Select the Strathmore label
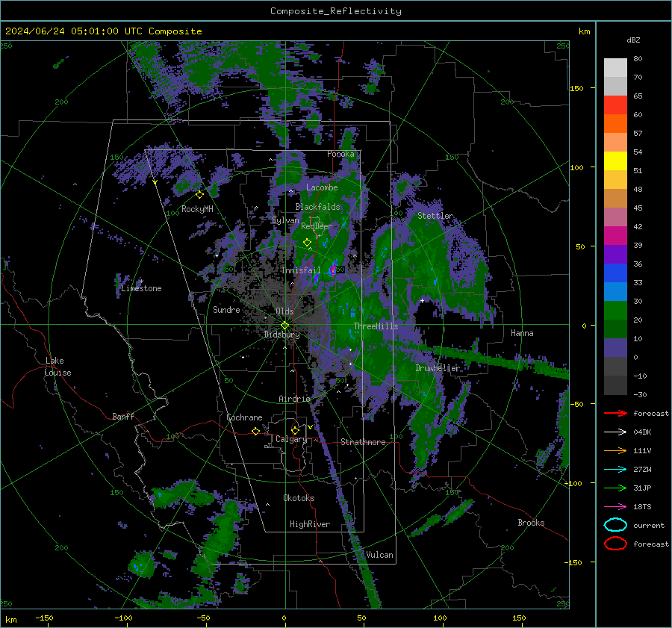672x628 pixels. point(363,442)
